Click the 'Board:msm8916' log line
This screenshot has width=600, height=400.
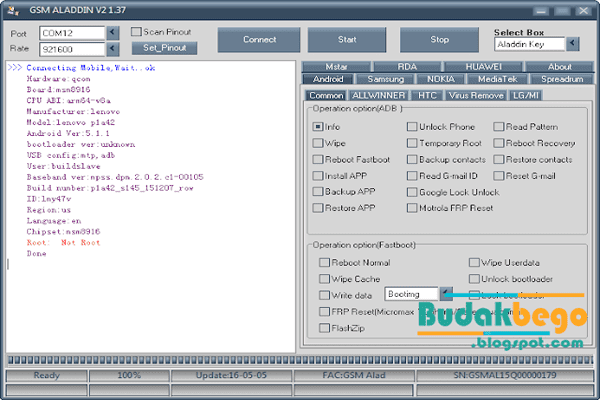click(58, 90)
